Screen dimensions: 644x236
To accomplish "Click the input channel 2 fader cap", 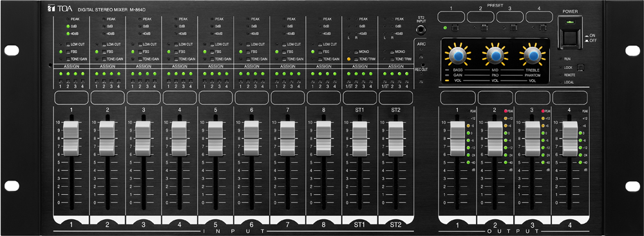I will pyautogui.click(x=107, y=139).
